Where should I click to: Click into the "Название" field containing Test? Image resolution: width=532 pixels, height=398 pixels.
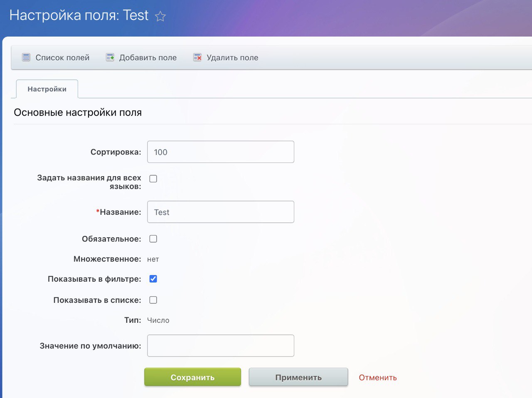pos(220,212)
